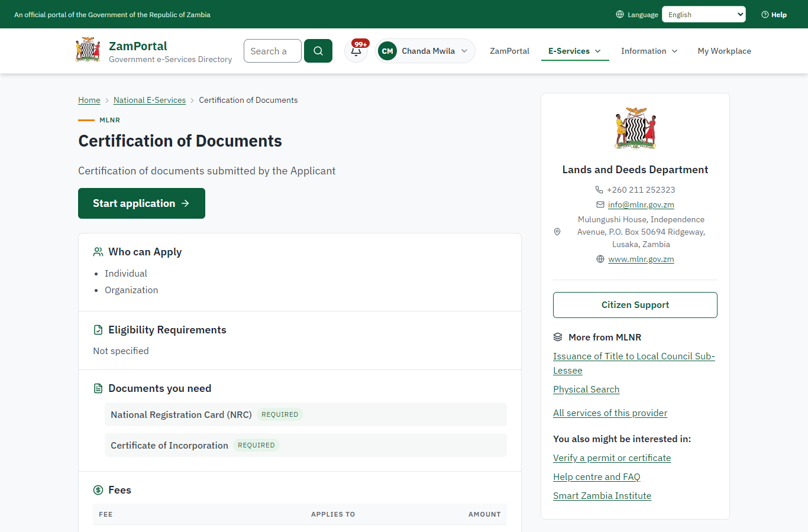
Task: Click the Start application button
Action: [x=141, y=203]
